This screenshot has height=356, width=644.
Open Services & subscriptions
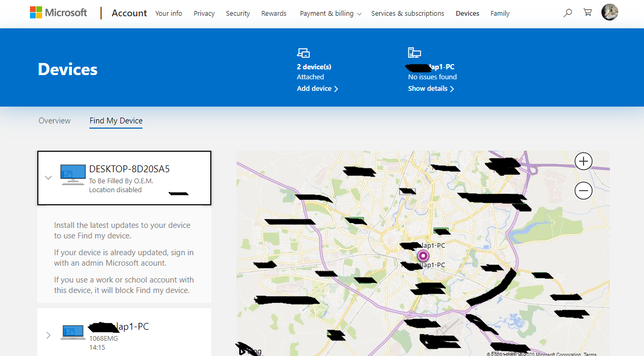click(407, 14)
